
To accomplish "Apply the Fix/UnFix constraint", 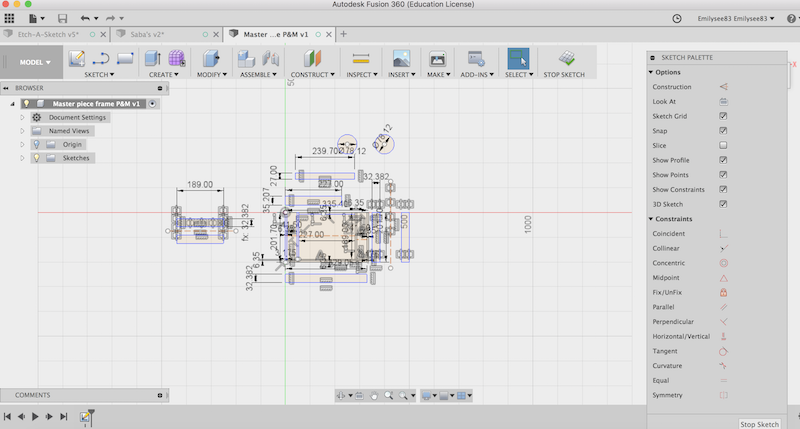I will click(x=723, y=292).
